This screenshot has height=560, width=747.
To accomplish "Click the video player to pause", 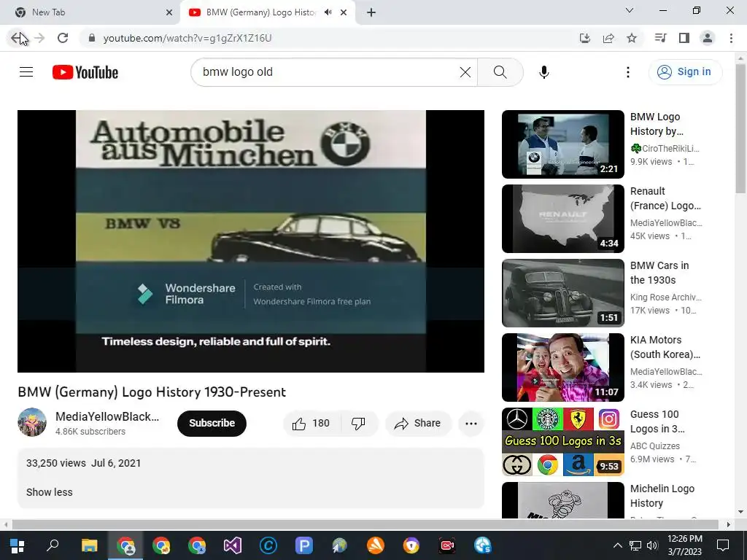I will pos(251,241).
